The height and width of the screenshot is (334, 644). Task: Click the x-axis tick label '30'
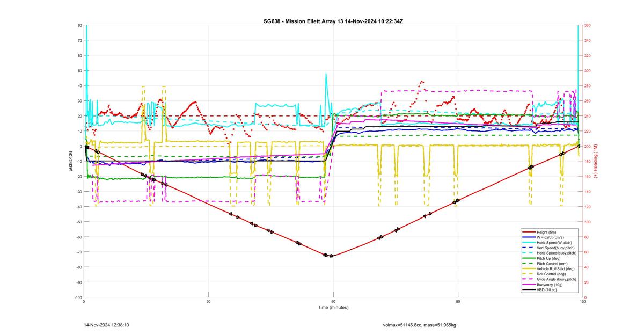tap(208, 302)
